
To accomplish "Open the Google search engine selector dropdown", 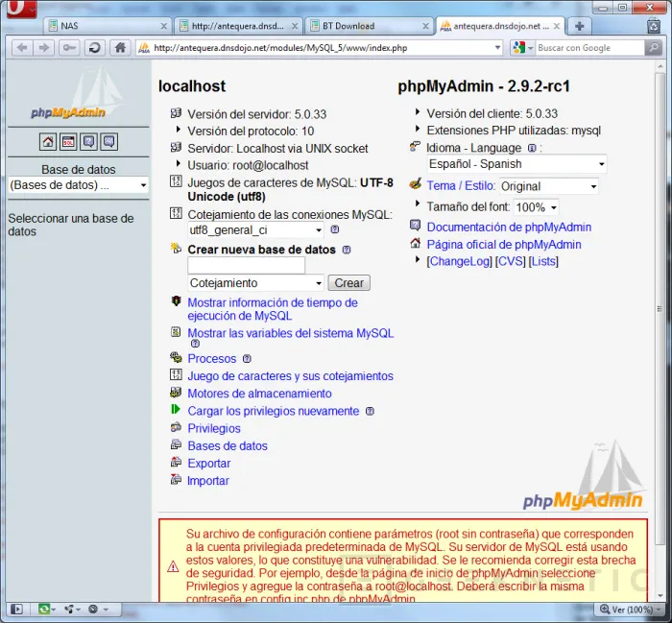I will (x=523, y=48).
